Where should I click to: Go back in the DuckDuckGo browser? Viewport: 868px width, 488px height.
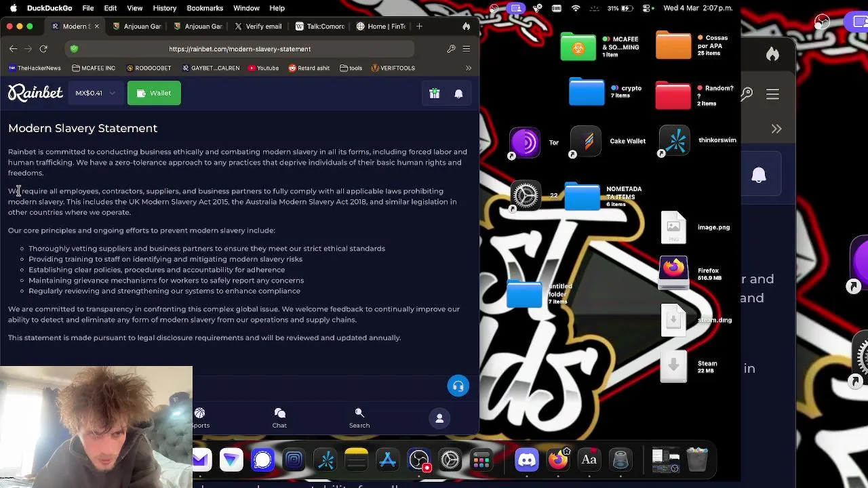[13, 49]
